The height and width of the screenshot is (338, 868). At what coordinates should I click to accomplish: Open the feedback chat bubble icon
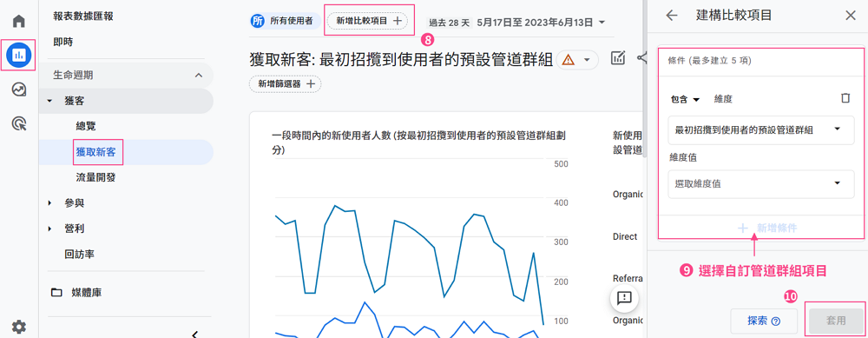624,297
